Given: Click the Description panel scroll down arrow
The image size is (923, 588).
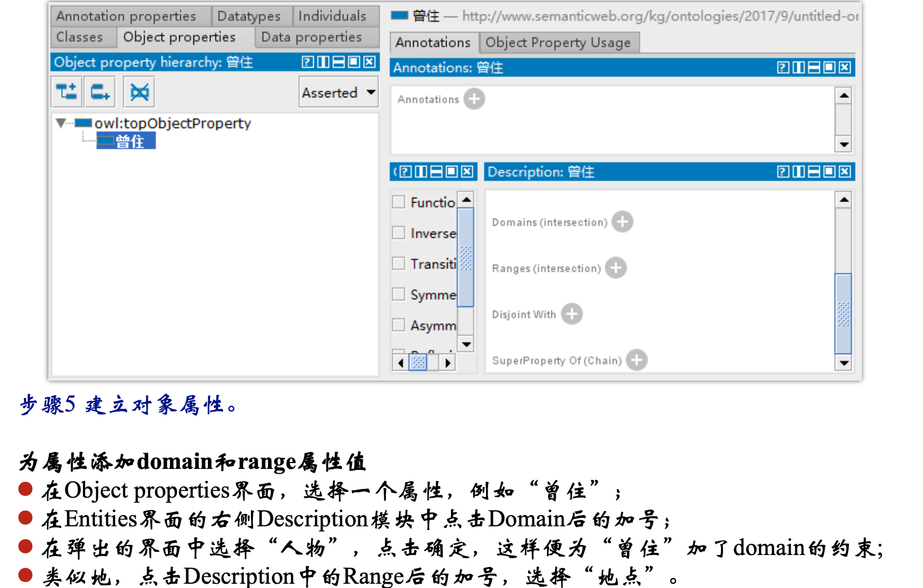Looking at the screenshot, I should (x=844, y=363).
